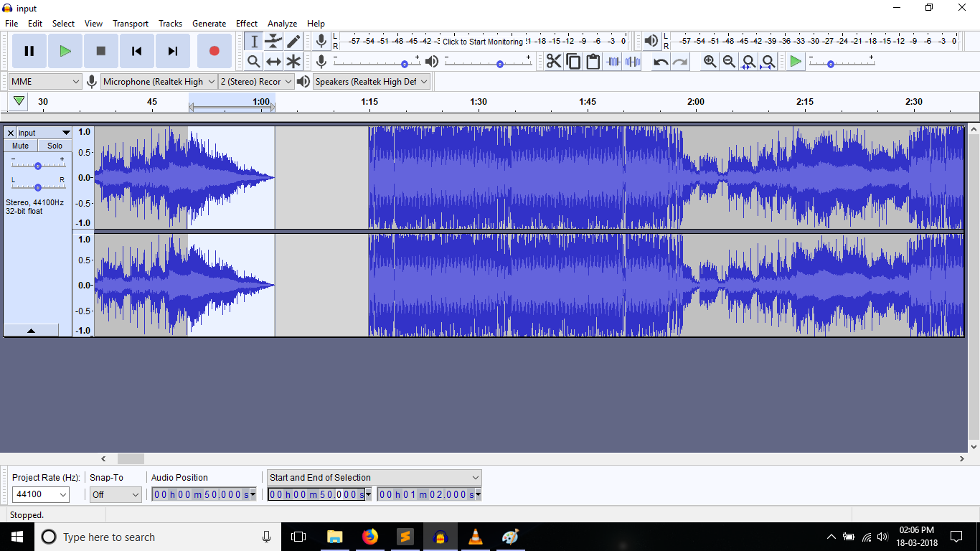The width and height of the screenshot is (980, 551).
Task: Open the Generate menu
Action: (x=209, y=24)
